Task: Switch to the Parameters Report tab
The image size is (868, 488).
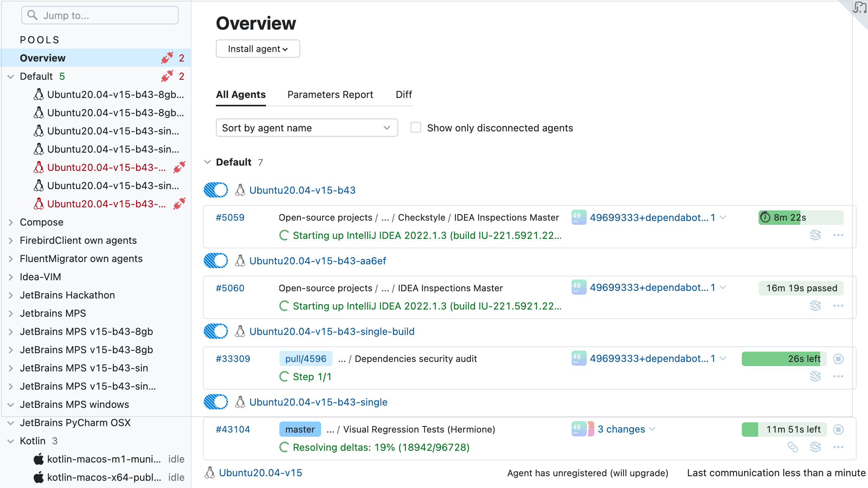Action: click(330, 95)
